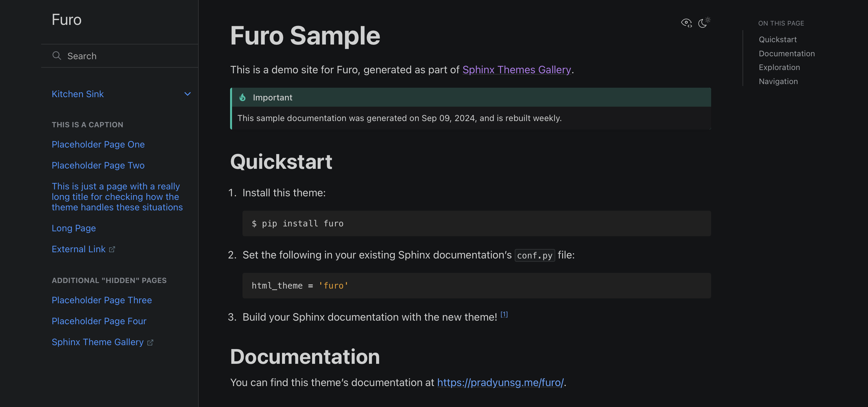Click the search magnifier icon
This screenshot has width=868, height=407.
point(57,55)
